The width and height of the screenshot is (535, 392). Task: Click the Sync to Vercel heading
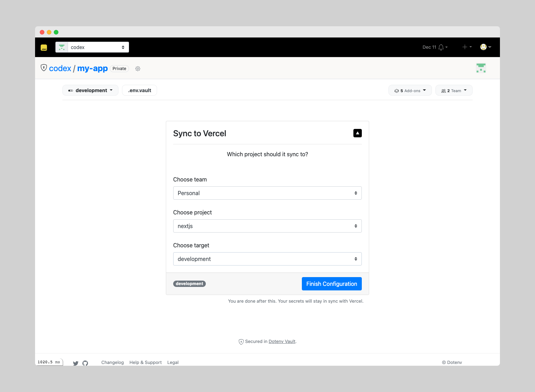pos(199,133)
